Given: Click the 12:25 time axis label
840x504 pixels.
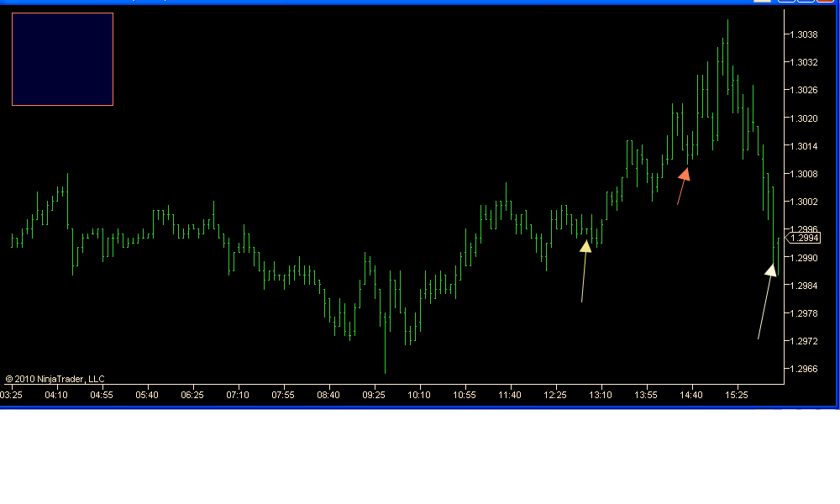Looking at the screenshot, I should click(x=555, y=396).
